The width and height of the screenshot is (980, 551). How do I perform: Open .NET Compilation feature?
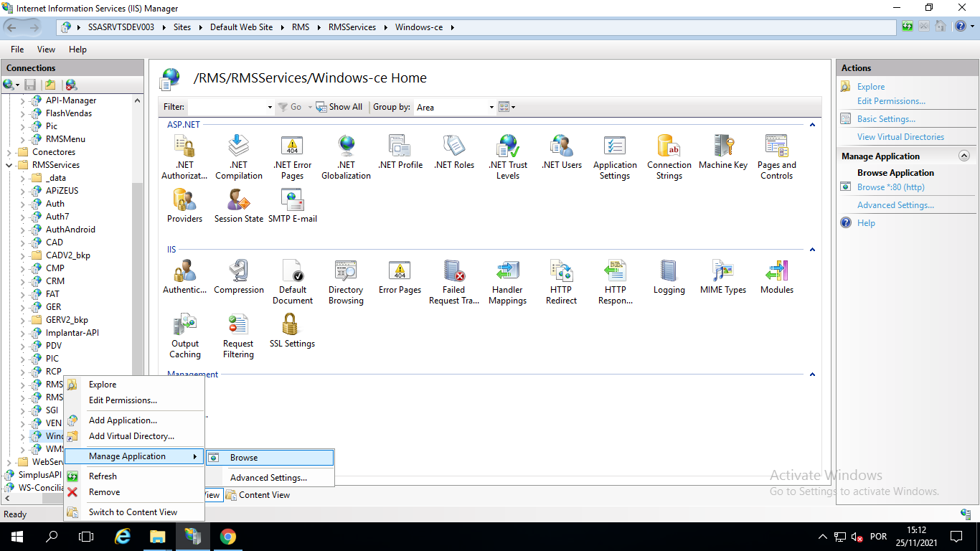click(239, 157)
